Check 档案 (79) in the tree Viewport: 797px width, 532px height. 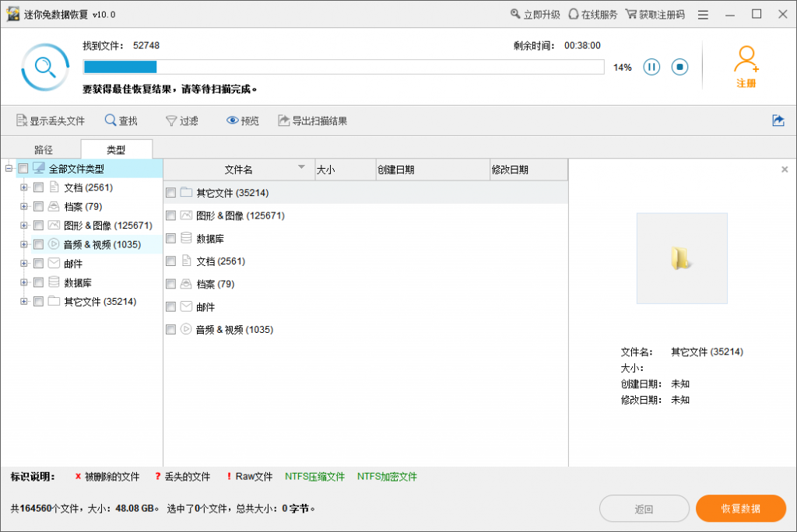click(x=38, y=206)
